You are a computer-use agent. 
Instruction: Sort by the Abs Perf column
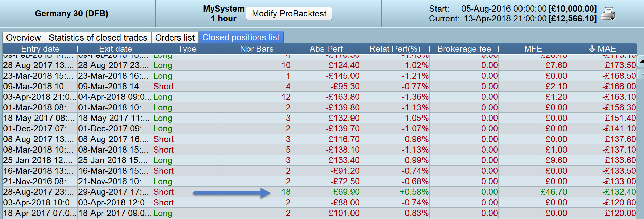point(326,49)
